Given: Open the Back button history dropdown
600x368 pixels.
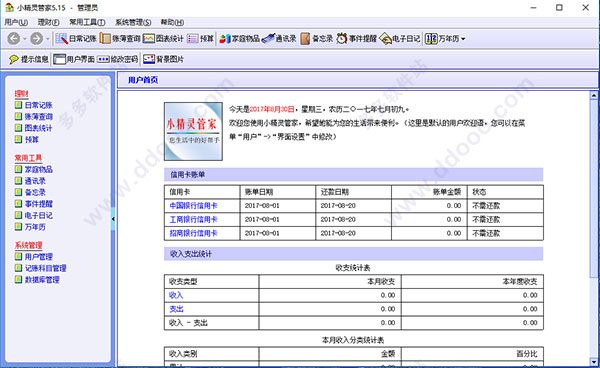Looking at the screenshot, I should [x=25, y=39].
